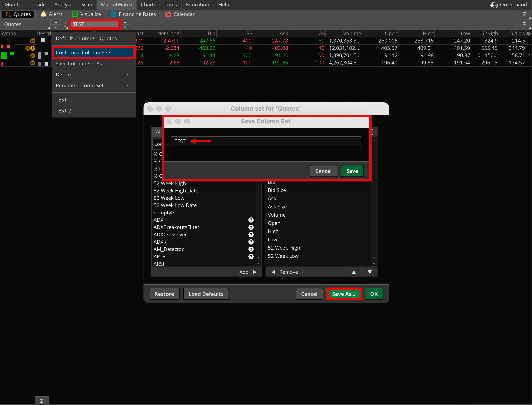Click the OnDemand clock icon
This screenshot has width=532, height=405.
click(494, 5)
